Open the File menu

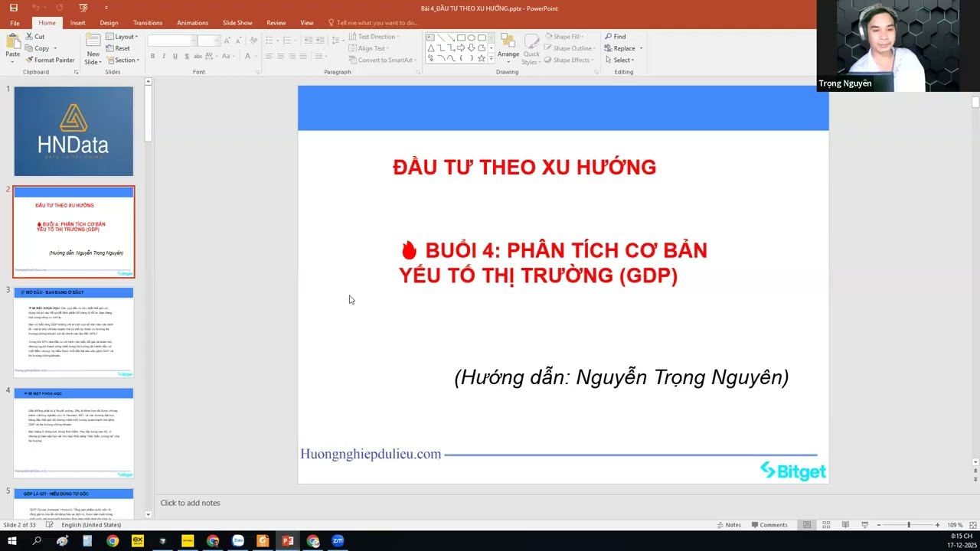(x=15, y=23)
